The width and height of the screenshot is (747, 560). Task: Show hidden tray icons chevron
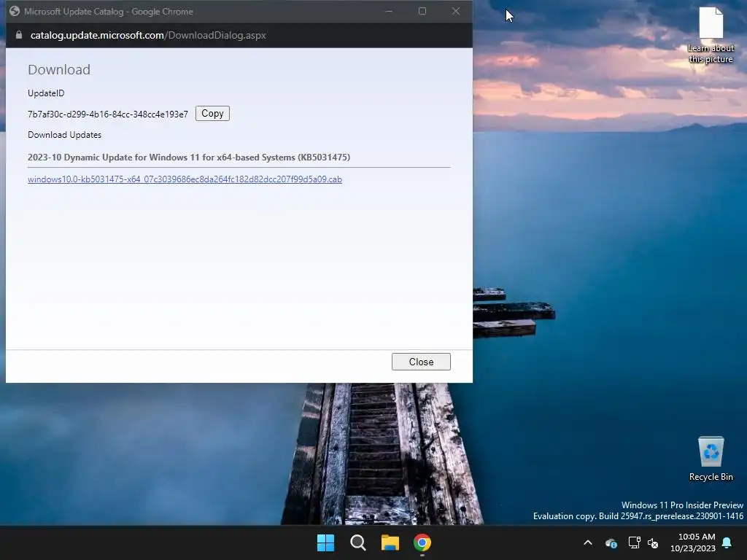588,542
